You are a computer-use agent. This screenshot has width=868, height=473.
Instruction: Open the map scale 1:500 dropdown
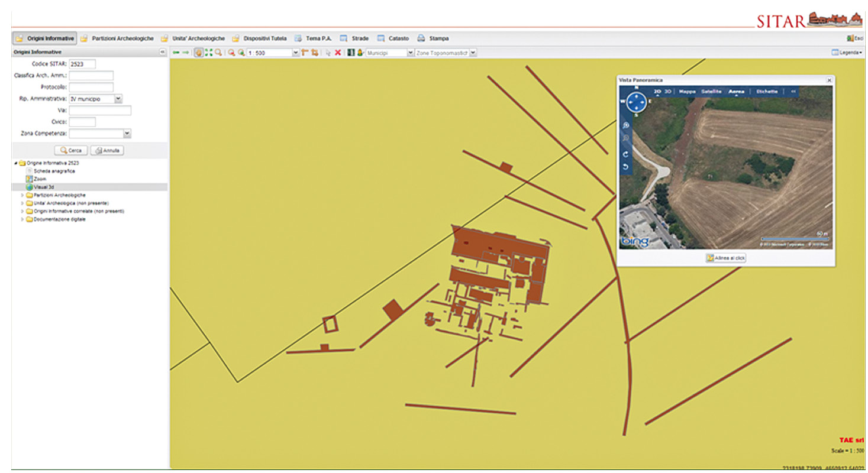point(296,53)
